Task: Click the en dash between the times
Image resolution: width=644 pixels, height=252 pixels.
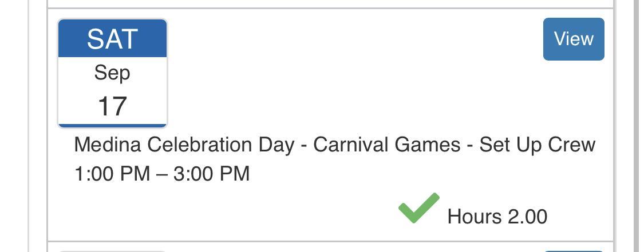Action: tap(161, 174)
